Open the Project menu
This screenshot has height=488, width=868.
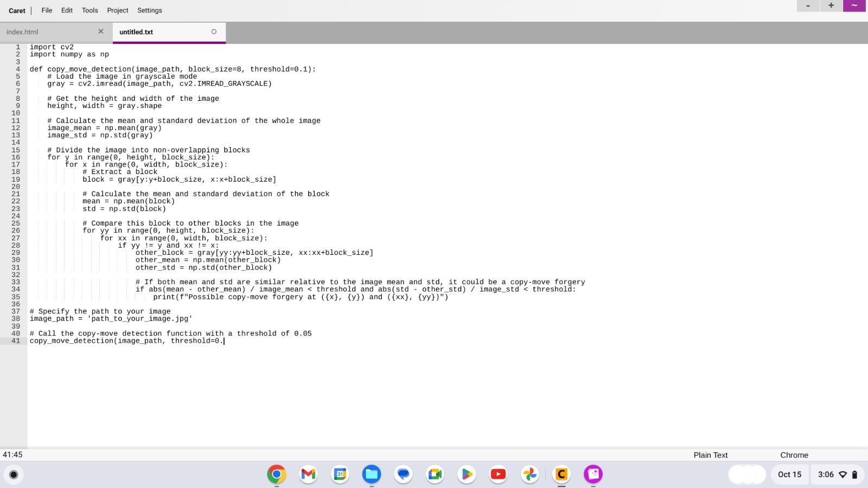(117, 10)
